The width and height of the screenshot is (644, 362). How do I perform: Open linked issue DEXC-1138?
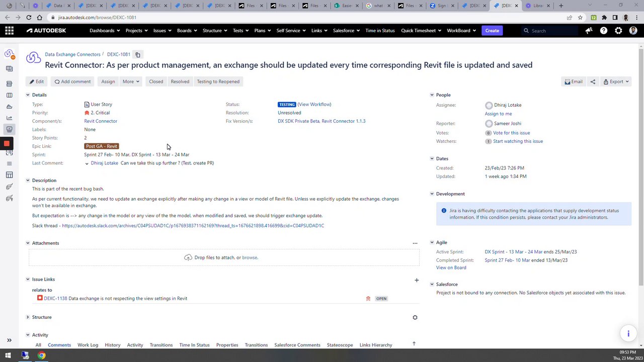[55, 299]
